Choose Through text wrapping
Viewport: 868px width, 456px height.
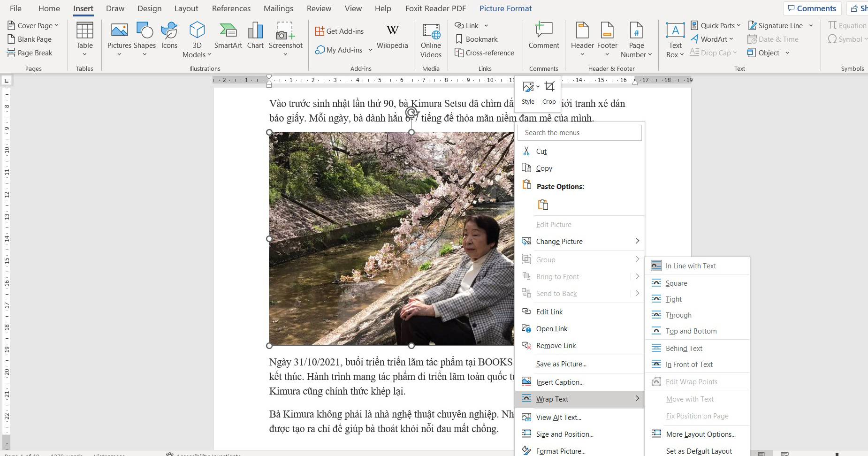coord(698,315)
